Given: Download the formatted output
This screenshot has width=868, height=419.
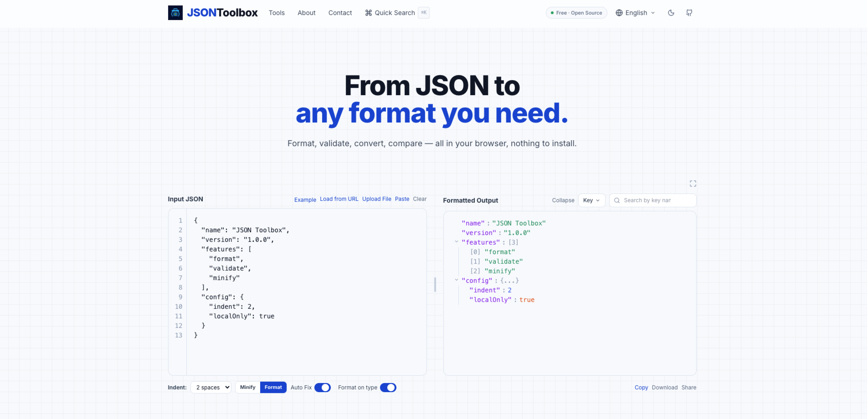Looking at the screenshot, I should 665,388.
